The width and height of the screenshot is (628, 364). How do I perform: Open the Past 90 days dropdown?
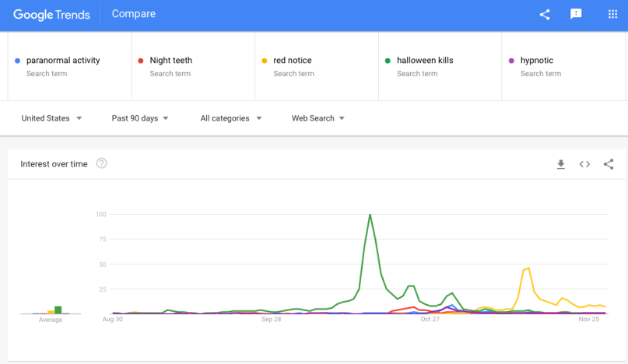pos(140,118)
